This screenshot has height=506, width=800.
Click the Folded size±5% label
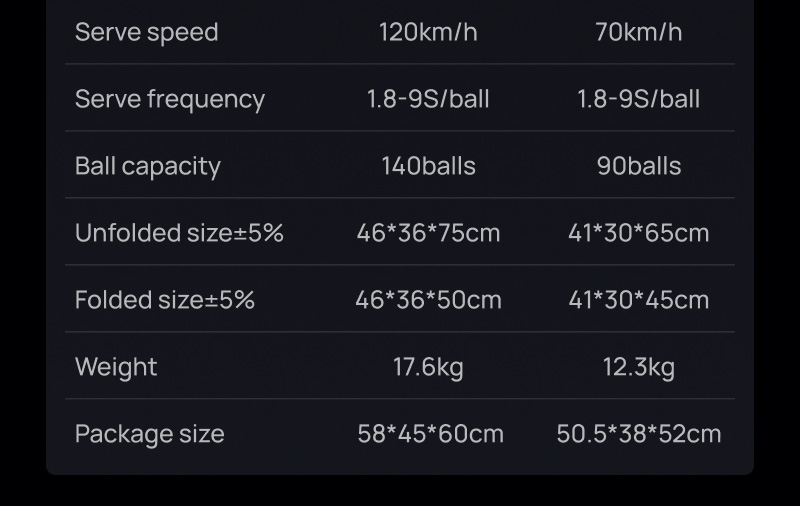165,300
